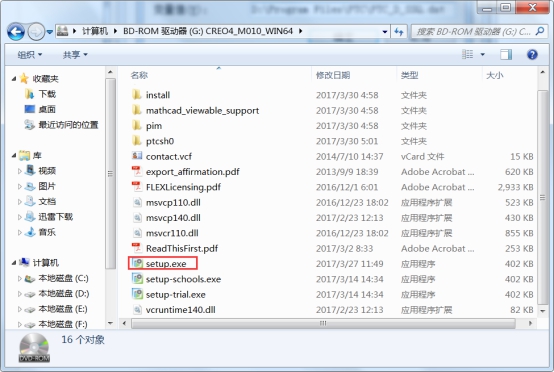The image size is (554, 372).
Task: Select the mathcad_viewable_support folder icon
Action: [x=136, y=110]
